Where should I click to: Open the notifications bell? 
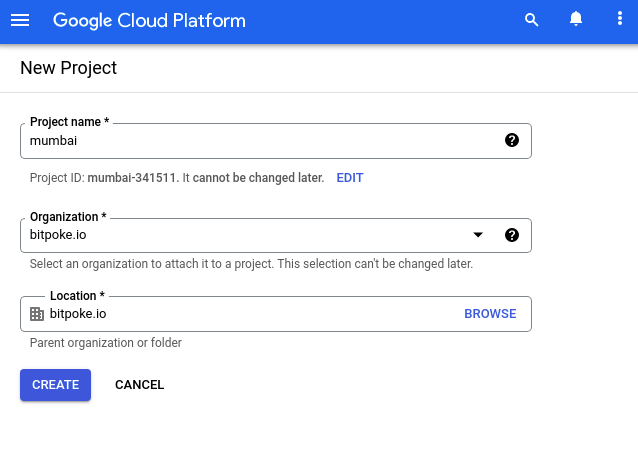(x=576, y=19)
